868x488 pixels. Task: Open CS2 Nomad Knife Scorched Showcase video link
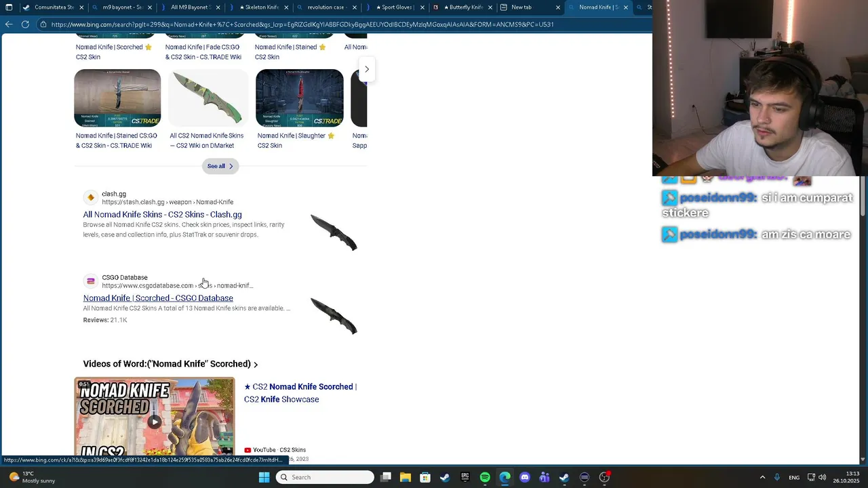pos(300,393)
